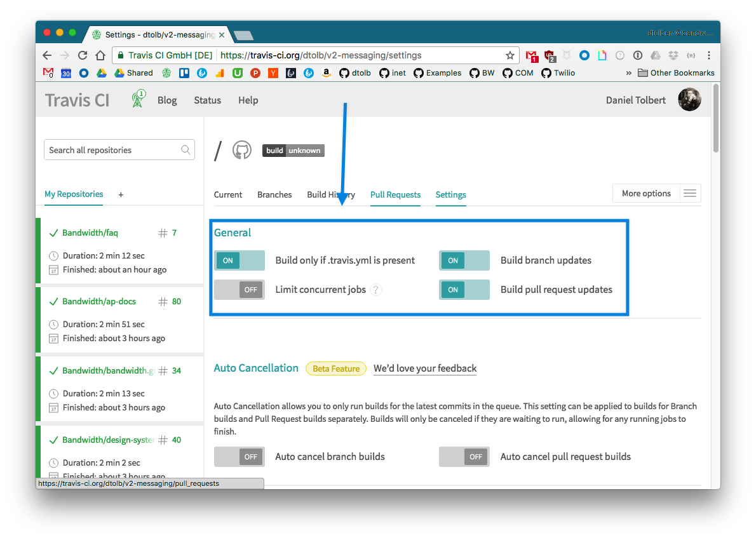756x540 pixels.
Task: Click the browser address bar URL
Action: click(x=321, y=55)
